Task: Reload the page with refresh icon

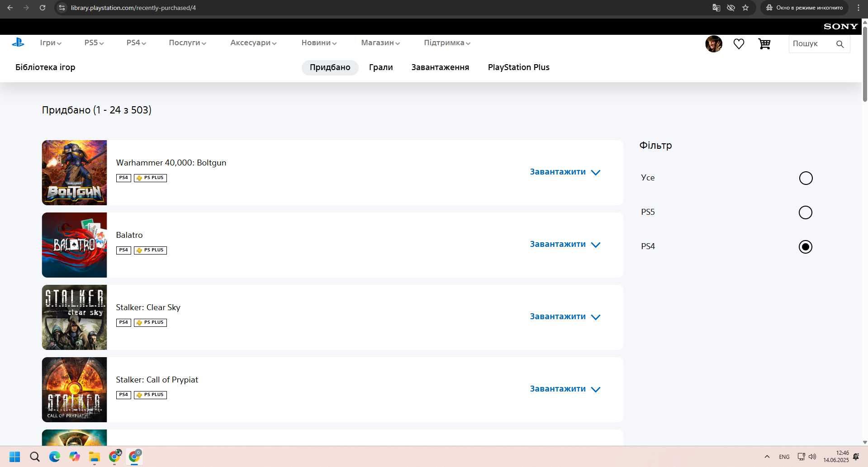Action: point(43,8)
